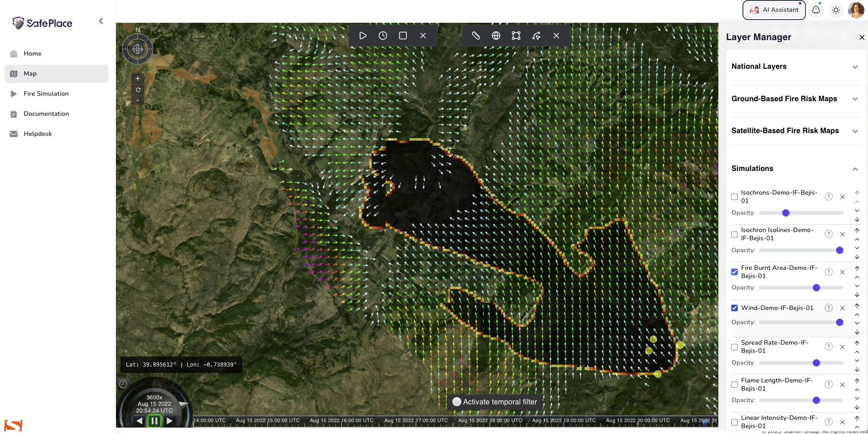Viewport: 868px width, 434px height.
Task: Expand the National Layers section
Action: pyautogui.click(x=855, y=67)
